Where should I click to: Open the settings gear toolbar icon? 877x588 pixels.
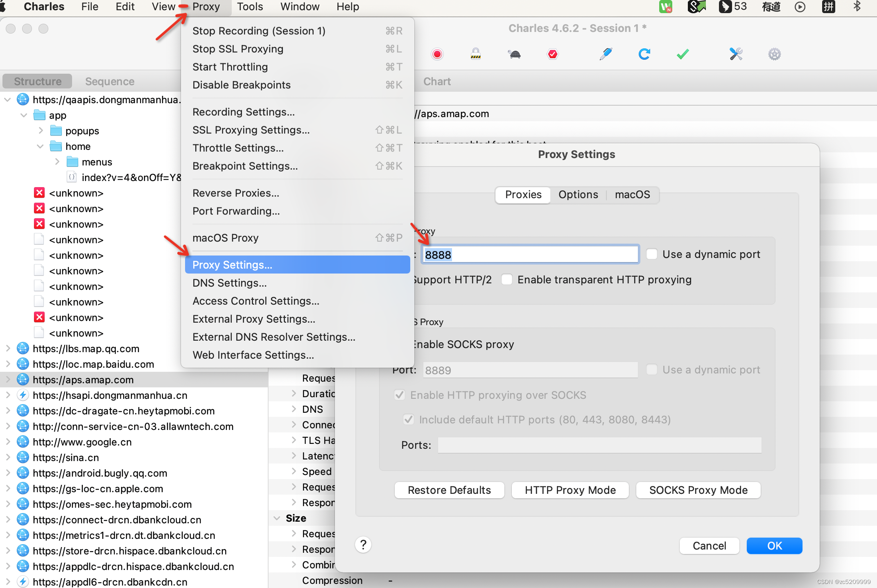pos(774,54)
